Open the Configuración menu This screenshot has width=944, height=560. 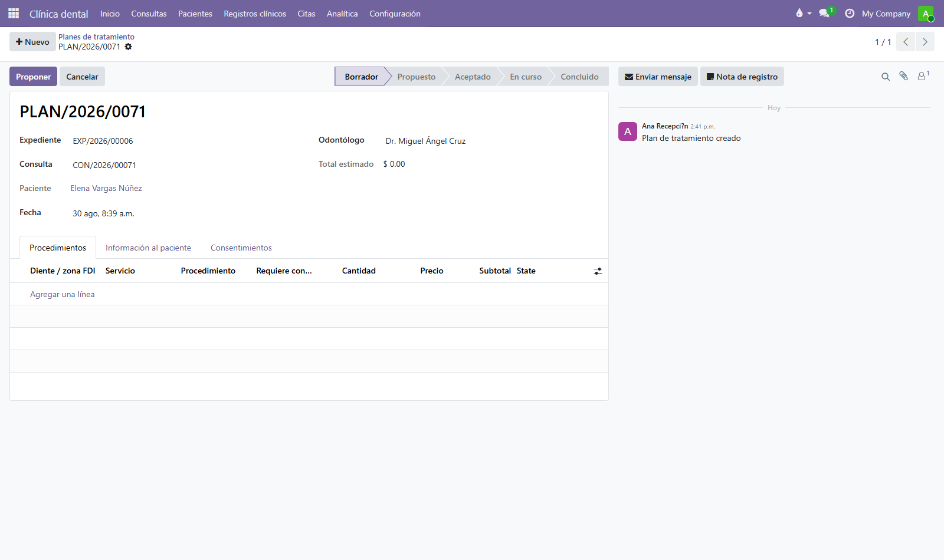tap(395, 14)
